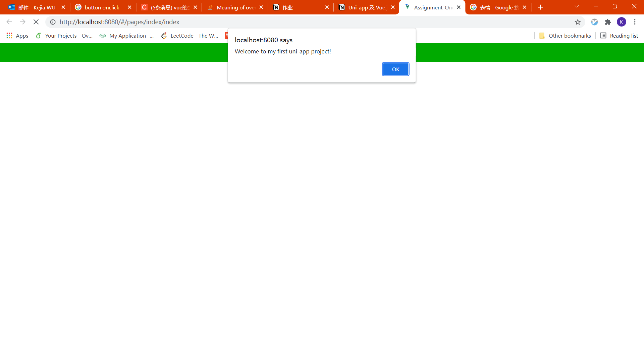Click OK in the alert dialog

point(395,69)
